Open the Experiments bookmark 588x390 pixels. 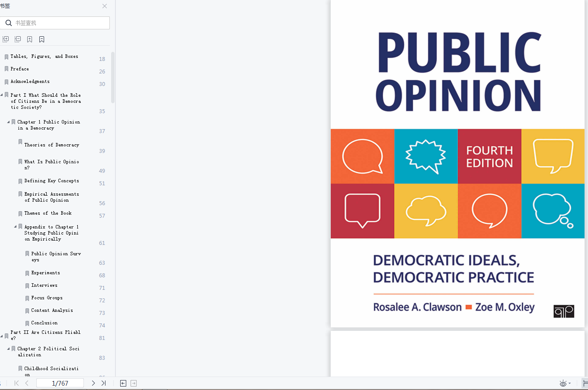point(45,273)
